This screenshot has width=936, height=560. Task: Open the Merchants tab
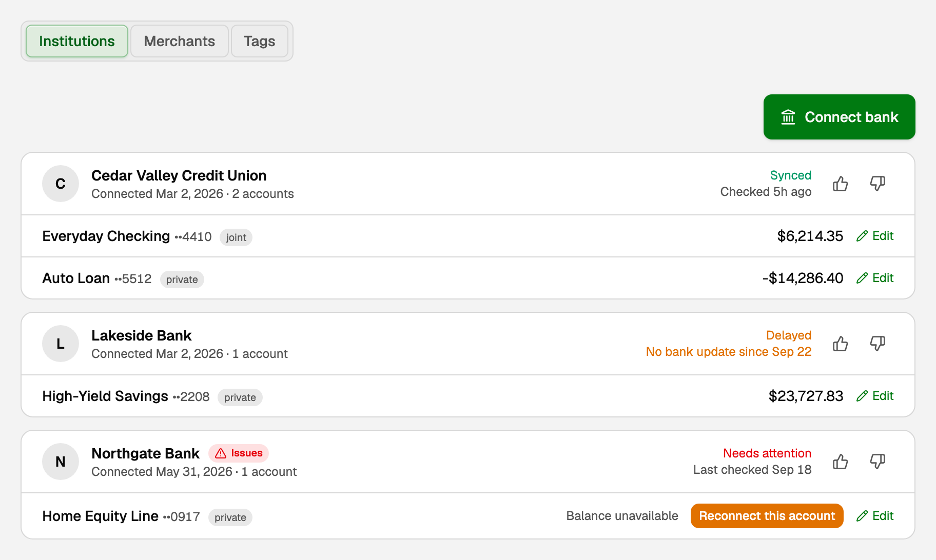tap(180, 41)
